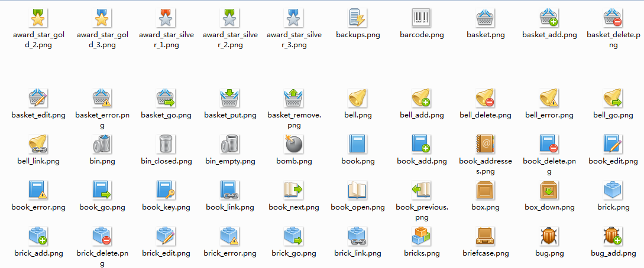The height and width of the screenshot is (268, 644).
Task: Select the bin_empty.png icon
Action: tap(230, 143)
